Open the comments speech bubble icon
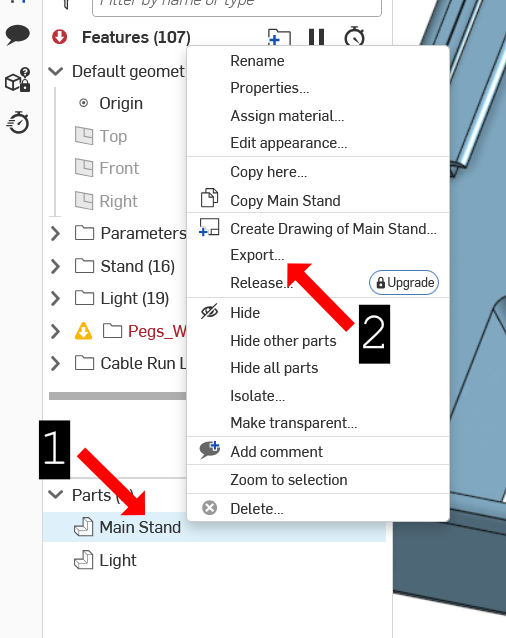The width and height of the screenshot is (506, 638). 17,35
